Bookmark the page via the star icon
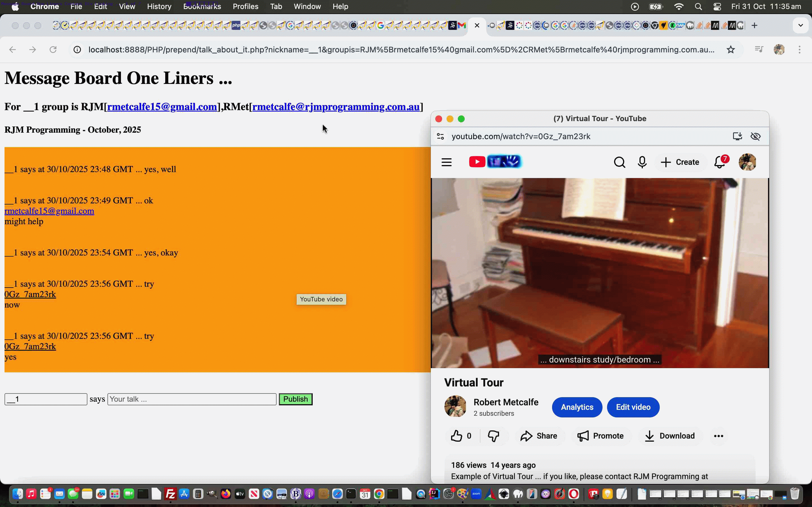 point(731,49)
